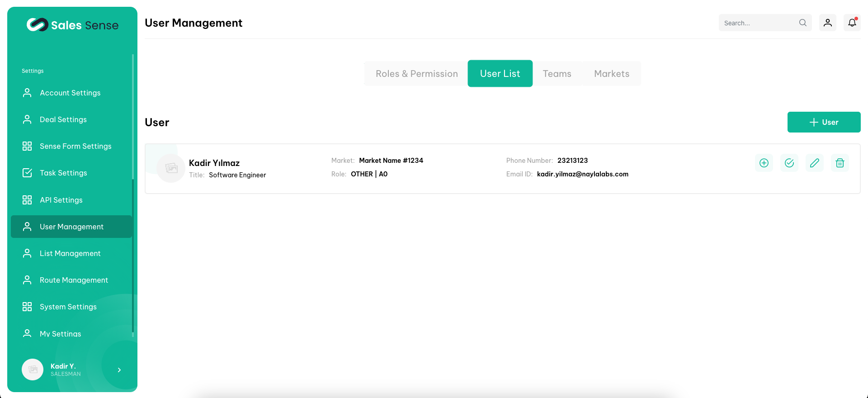
Task: Click the sidebar vertical scrollbar
Action: pyautogui.click(x=133, y=194)
